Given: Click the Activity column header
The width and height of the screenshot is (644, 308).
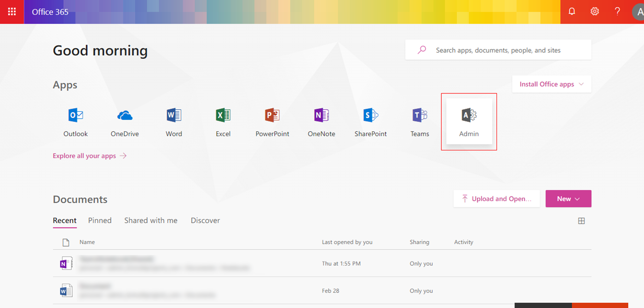Looking at the screenshot, I should click(464, 242).
